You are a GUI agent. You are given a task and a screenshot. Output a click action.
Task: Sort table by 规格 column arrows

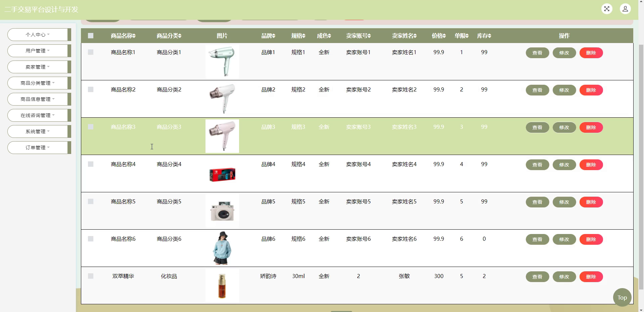click(x=304, y=36)
